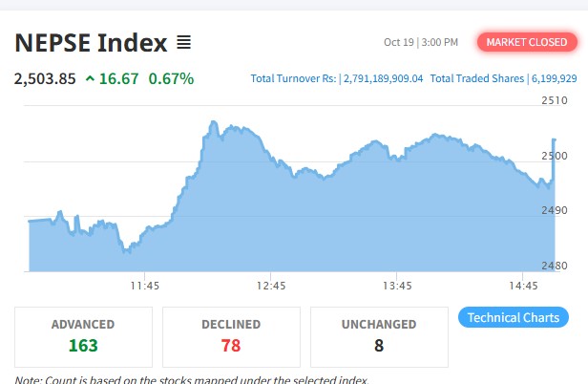Click the MARKET CLOSED status badge
Image resolution: width=588 pixels, height=384 pixels.
(526, 42)
